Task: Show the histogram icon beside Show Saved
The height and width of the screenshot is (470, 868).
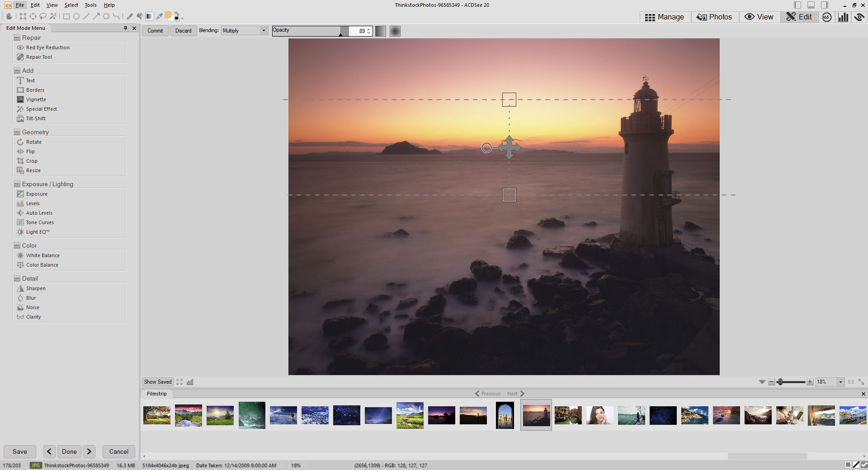Action: (190, 382)
